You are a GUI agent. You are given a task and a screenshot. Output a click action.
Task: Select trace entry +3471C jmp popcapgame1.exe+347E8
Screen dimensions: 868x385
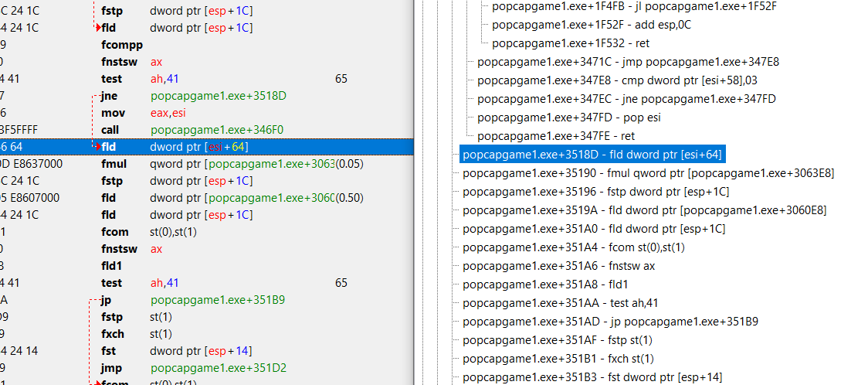pyautogui.click(x=628, y=62)
